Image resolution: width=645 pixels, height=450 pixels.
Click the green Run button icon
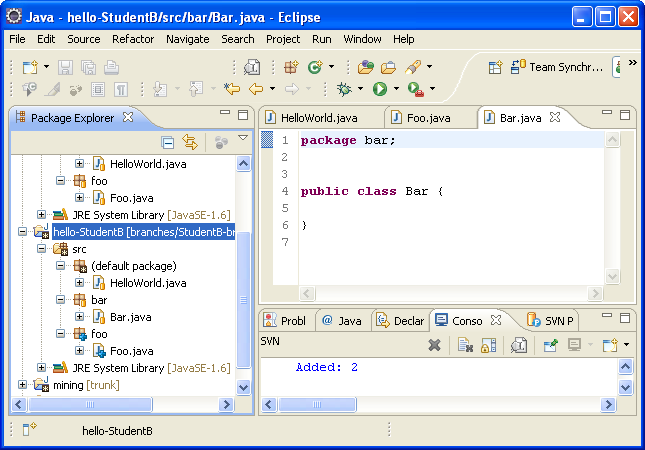[x=379, y=89]
